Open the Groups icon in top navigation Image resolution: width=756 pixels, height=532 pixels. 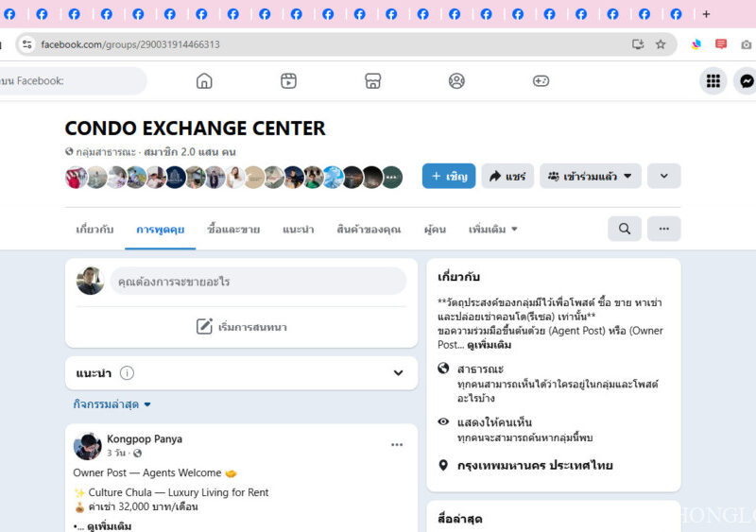456,80
